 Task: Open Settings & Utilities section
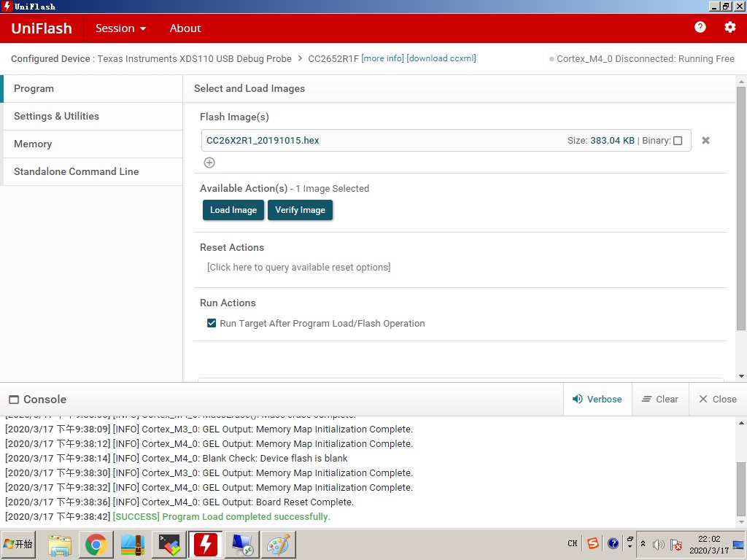(93, 116)
